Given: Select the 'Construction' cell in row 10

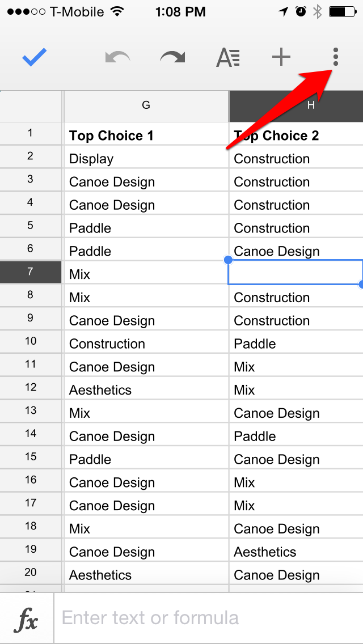Looking at the screenshot, I should (146, 342).
